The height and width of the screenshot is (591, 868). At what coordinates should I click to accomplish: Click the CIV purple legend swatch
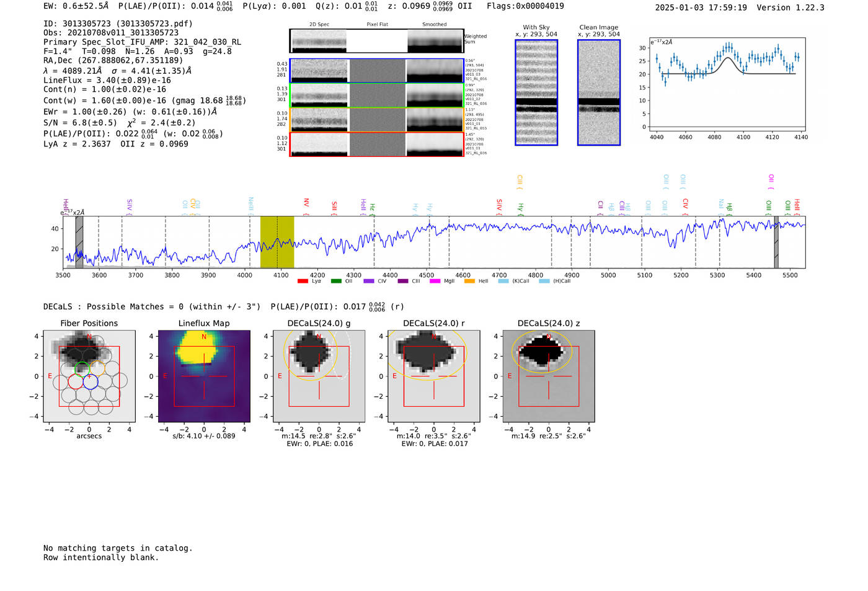click(x=369, y=281)
